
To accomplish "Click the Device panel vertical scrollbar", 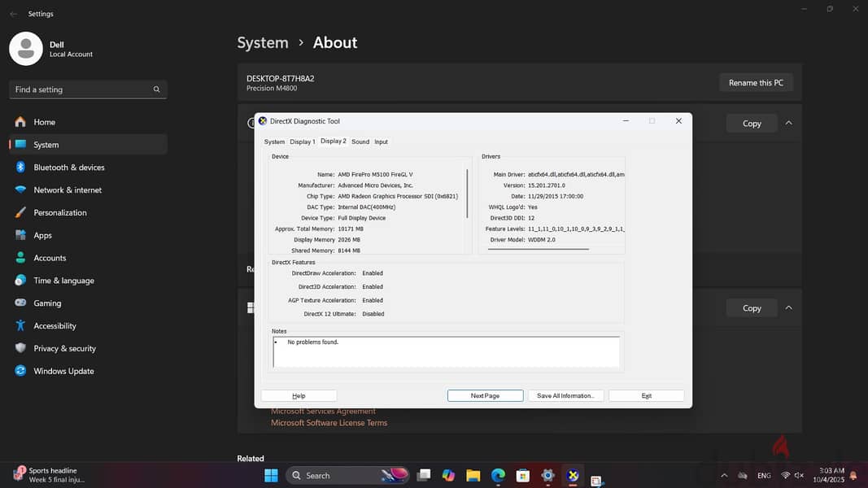I will pos(467,194).
